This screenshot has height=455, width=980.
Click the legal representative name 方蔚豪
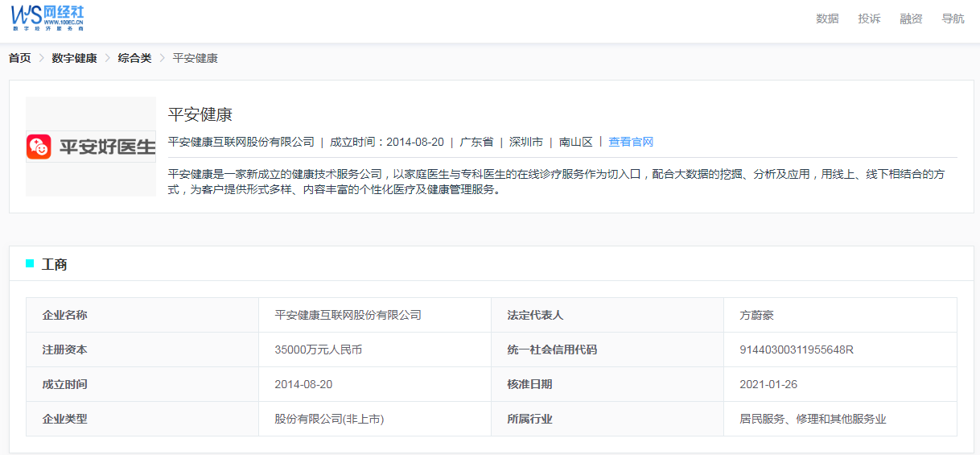756,315
